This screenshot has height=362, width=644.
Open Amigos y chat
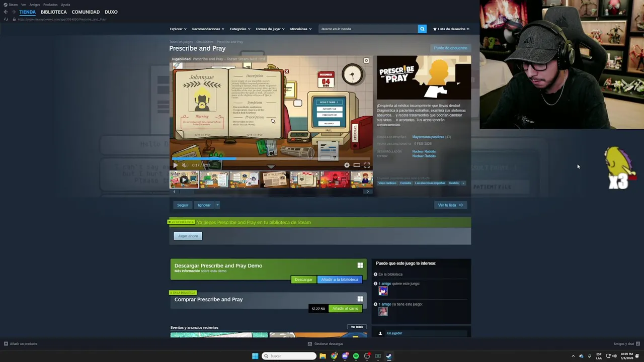[626, 344]
